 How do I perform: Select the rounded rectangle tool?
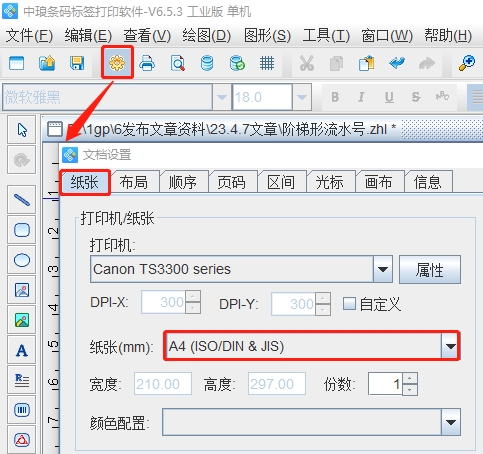22,230
